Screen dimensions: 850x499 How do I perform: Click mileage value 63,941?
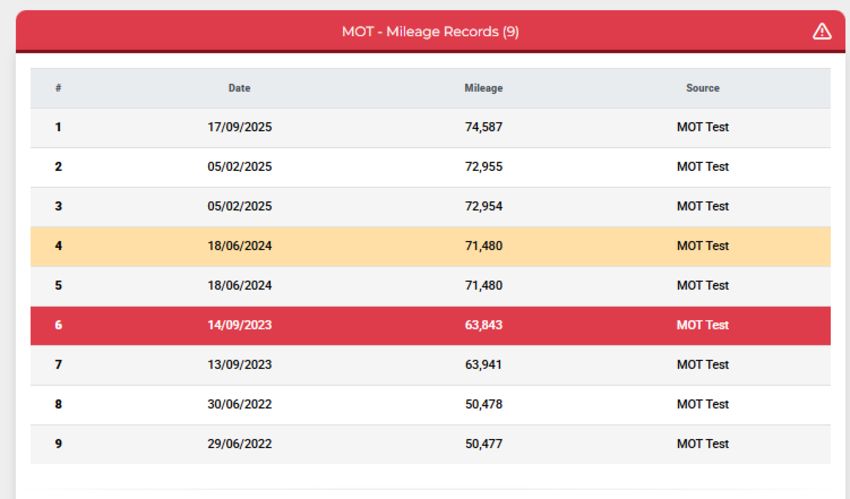[484, 365]
